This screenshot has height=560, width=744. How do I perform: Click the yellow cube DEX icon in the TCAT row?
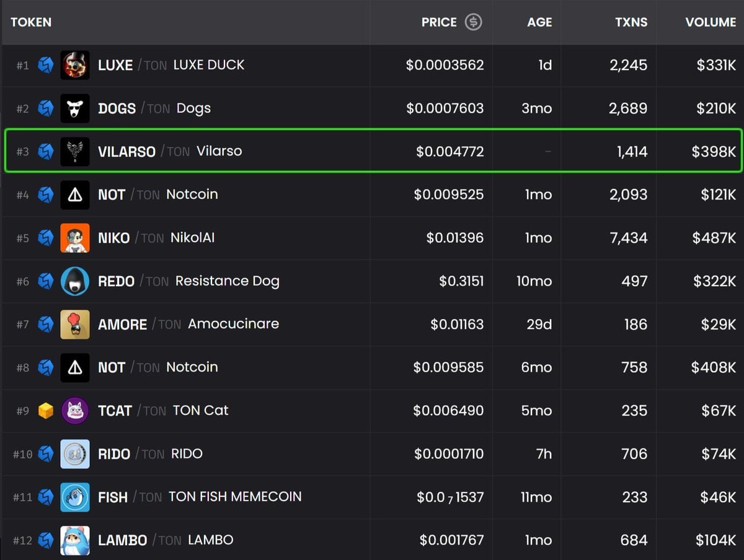45,411
